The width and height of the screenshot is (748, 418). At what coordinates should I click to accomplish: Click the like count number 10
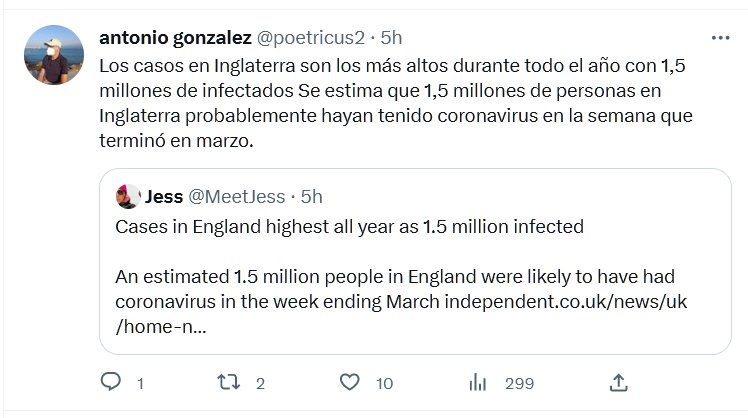click(x=384, y=383)
